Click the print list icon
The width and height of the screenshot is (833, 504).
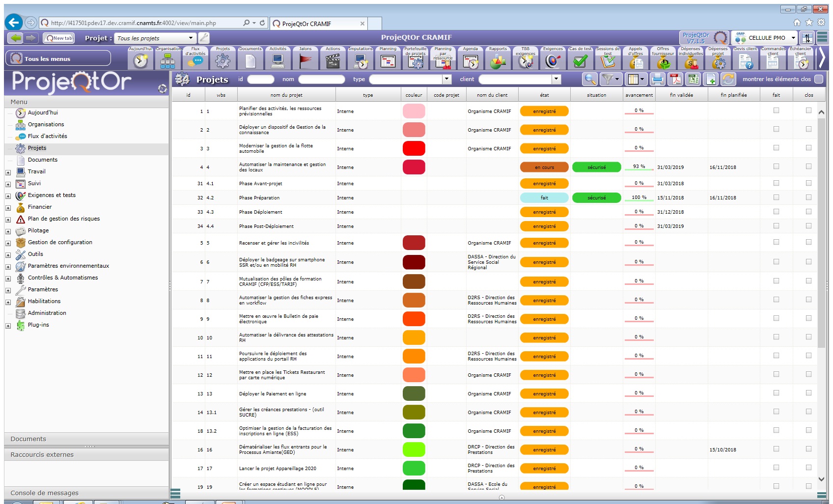[658, 79]
